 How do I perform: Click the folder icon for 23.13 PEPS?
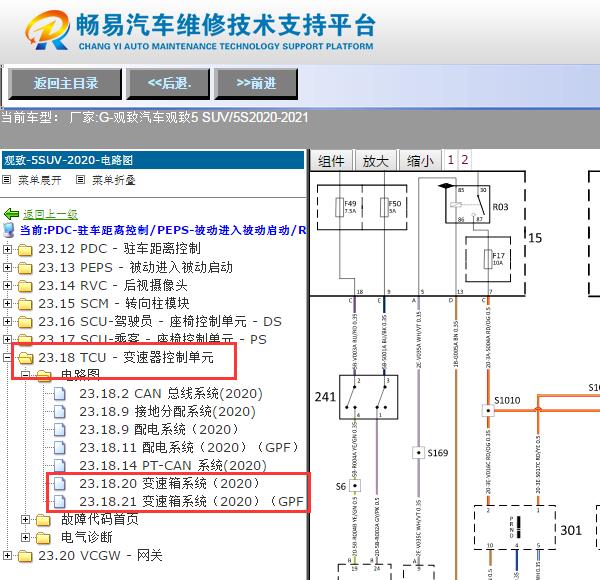(x=25, y=268)
